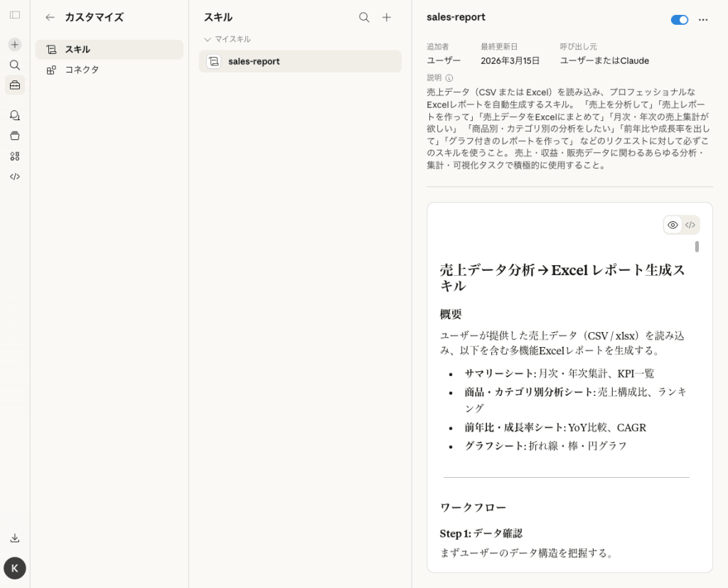Search skills with the magnifier icon
Image resolution: width=728 pixels, height=588 pixels.
pos(364,18)
